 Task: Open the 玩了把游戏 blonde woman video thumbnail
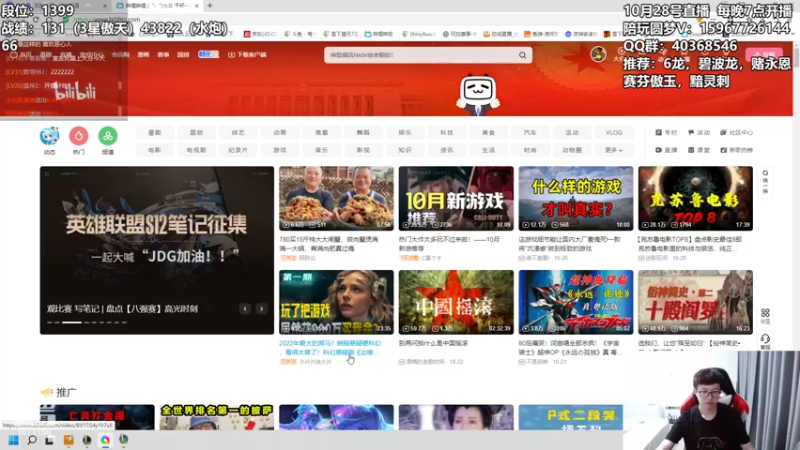[336, 303]
